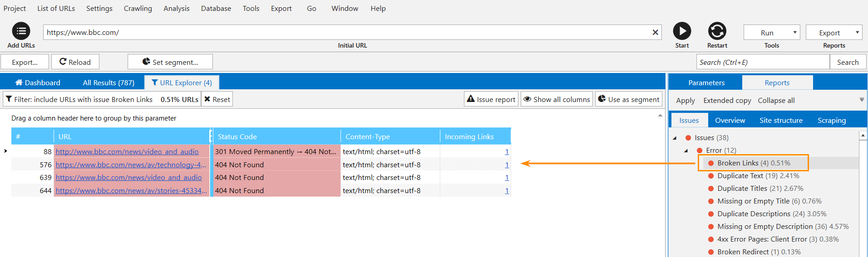Click the Restart crawl icon
Screen dimensions: 868x257
pos(717,31)
